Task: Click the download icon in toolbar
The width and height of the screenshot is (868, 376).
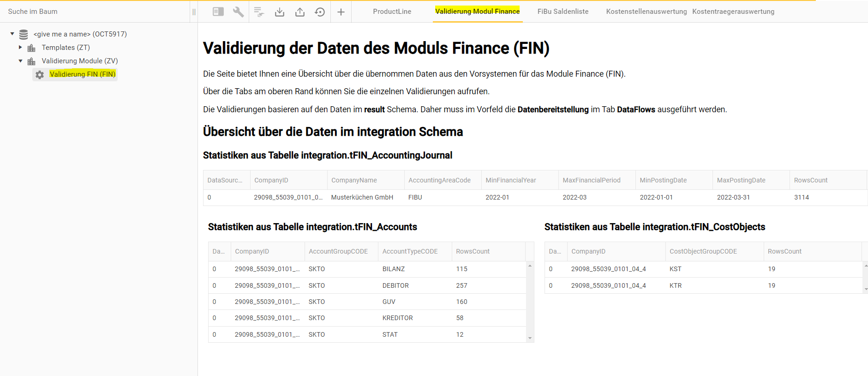Action: click(280, 12)
